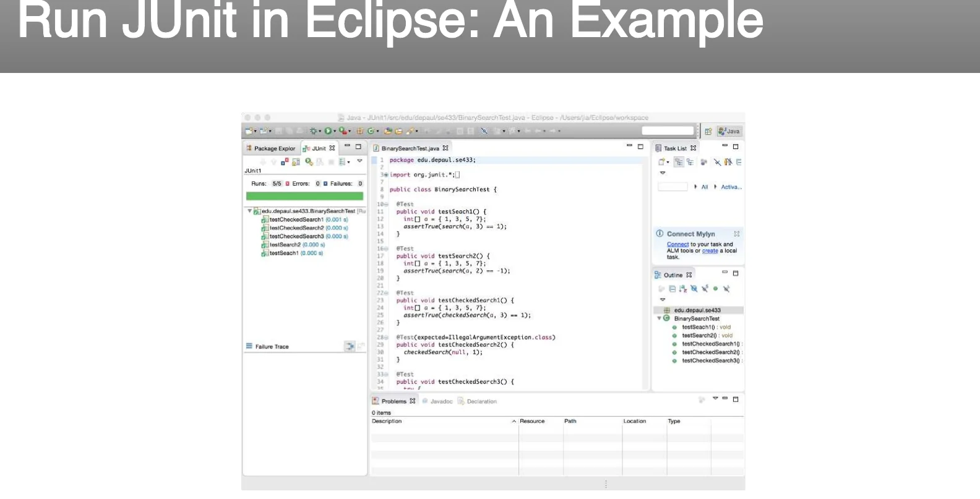Image resolution: width=980 pixels, height=499 pixels.
Task: Click the green Run button in toolbar
Action: point(328,131)
